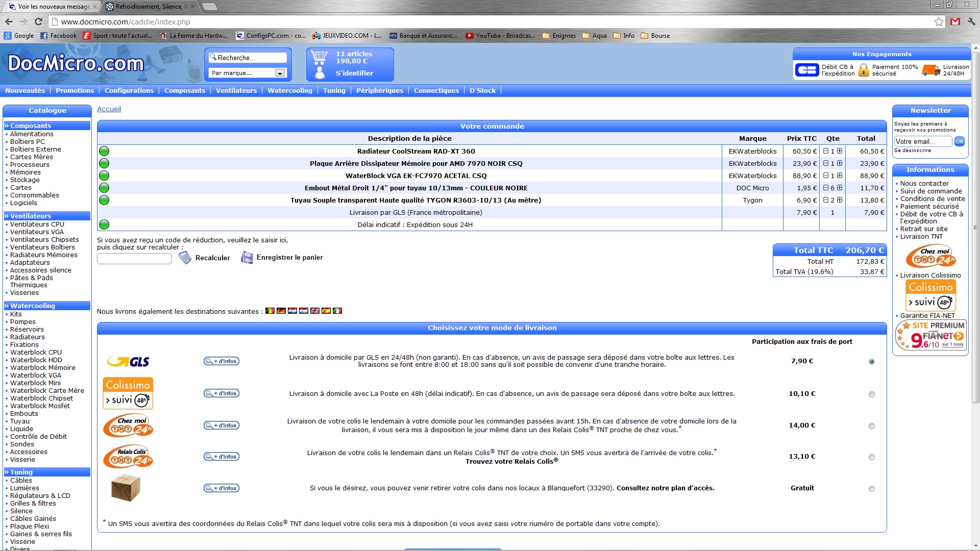Click the shopping cart icon in header
This screenshot has width=980, height=551.
[x=320, y=57]
